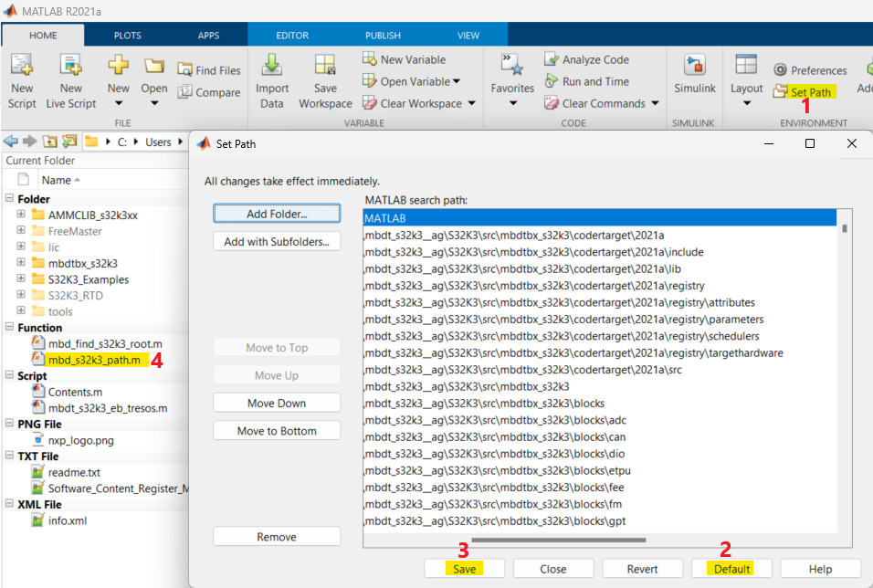The width and height of the screenshot is (873, 588).
Task: Collapse the Function group
Action: tap(9, 327)
